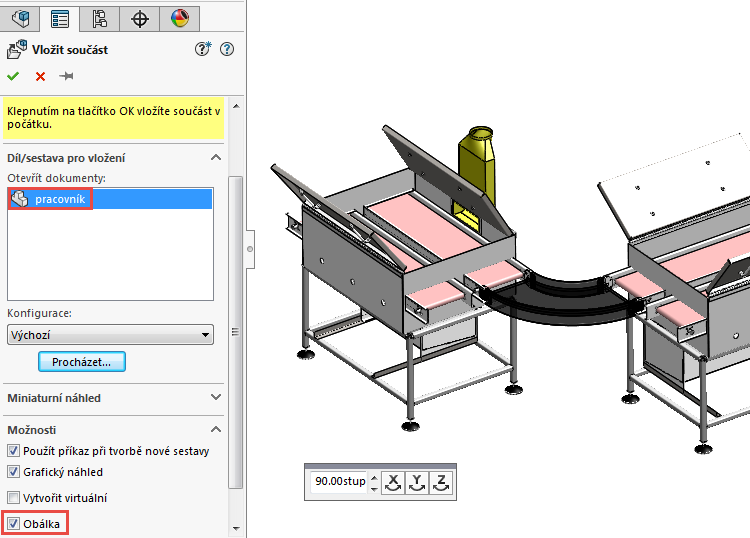Click the panel scroll down arrow
Screen dimensions: 750x538
click(236, 528)
